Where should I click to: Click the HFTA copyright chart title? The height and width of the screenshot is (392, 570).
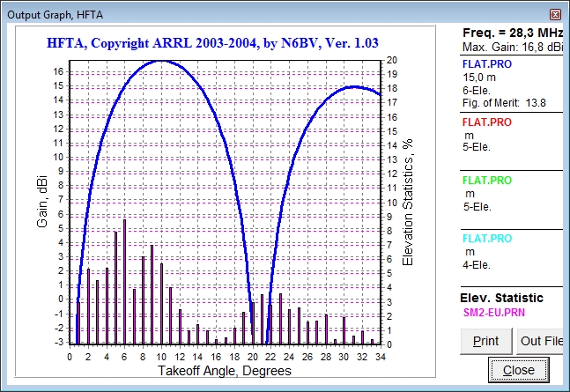click(x=212, y=43)
